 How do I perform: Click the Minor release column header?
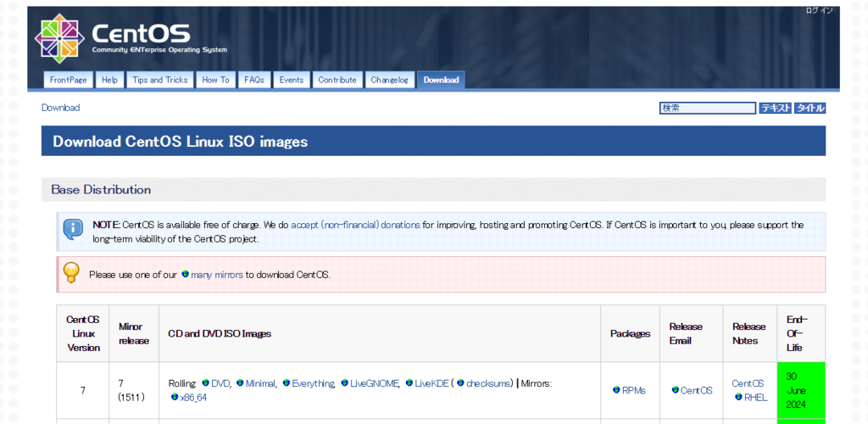tap(134, 334)
